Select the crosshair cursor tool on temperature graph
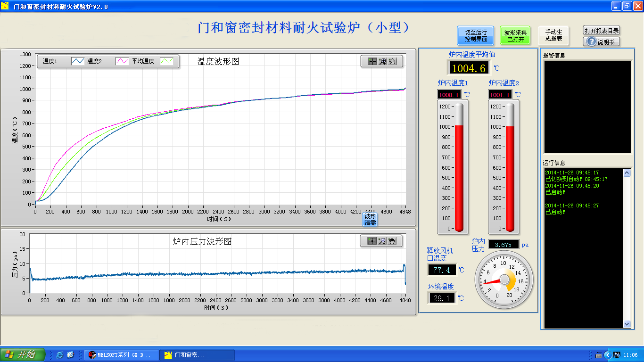The width and height of the screenshot is (644, 362). (x=372, y=61)
